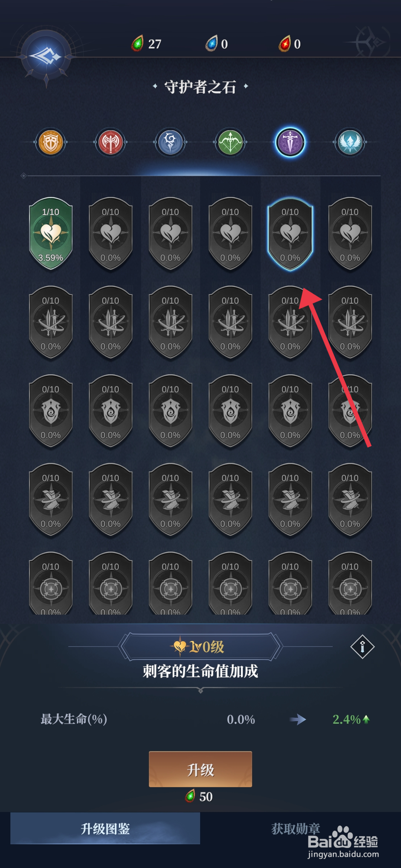401x868 pixels.
Task: Select the boot badge in last column
Action: pos(350,500)
